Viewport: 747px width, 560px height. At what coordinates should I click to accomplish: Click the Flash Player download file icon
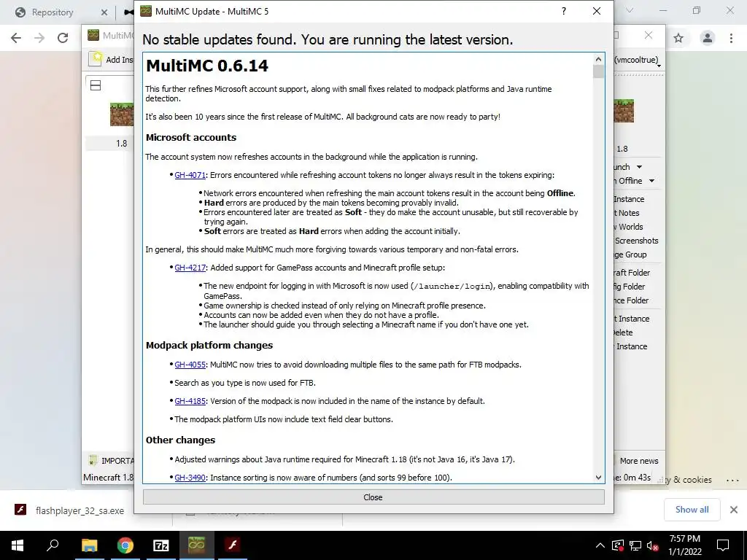(20, 510)
